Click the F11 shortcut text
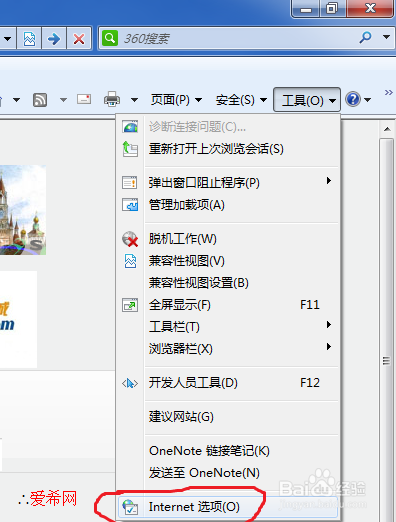This screenshot has height=522, width=396. [x=310, y=305]
